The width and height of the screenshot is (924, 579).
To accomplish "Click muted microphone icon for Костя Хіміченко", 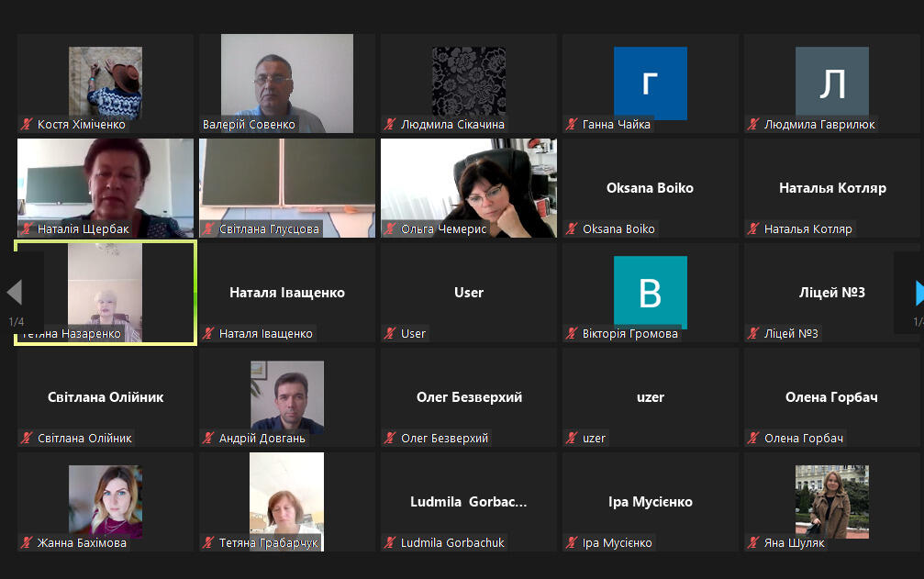I will (x=27, y=124).
